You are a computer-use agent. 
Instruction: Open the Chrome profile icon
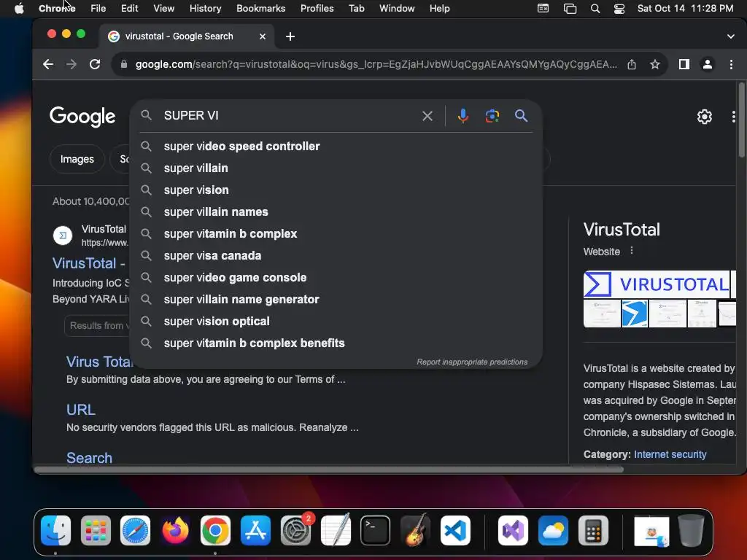click(708, 64)
